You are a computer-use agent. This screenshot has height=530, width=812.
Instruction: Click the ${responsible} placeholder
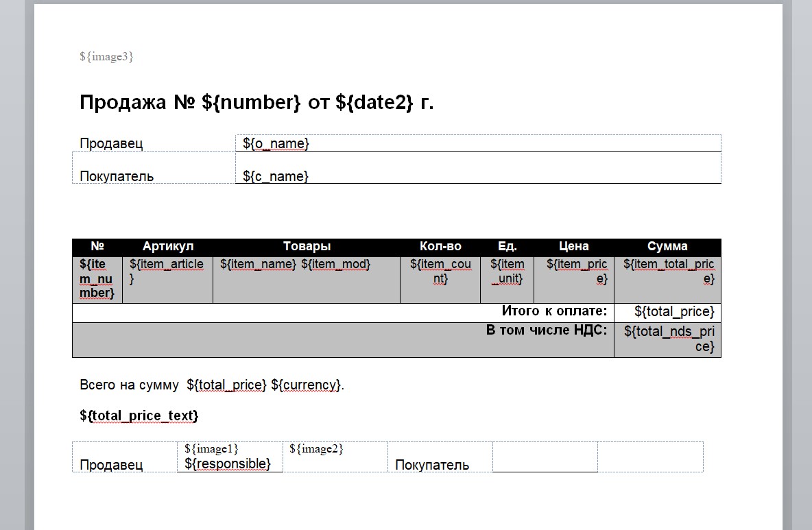[x=228, y=464]
